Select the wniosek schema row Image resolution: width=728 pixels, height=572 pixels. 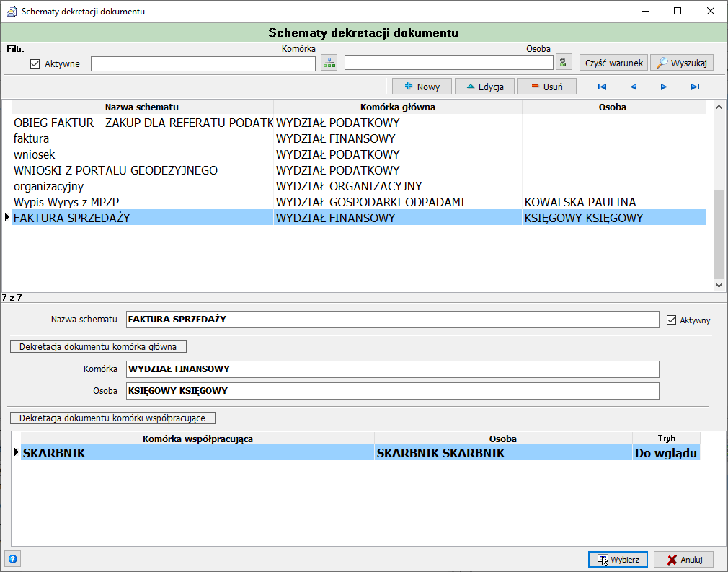click(358, 154)
